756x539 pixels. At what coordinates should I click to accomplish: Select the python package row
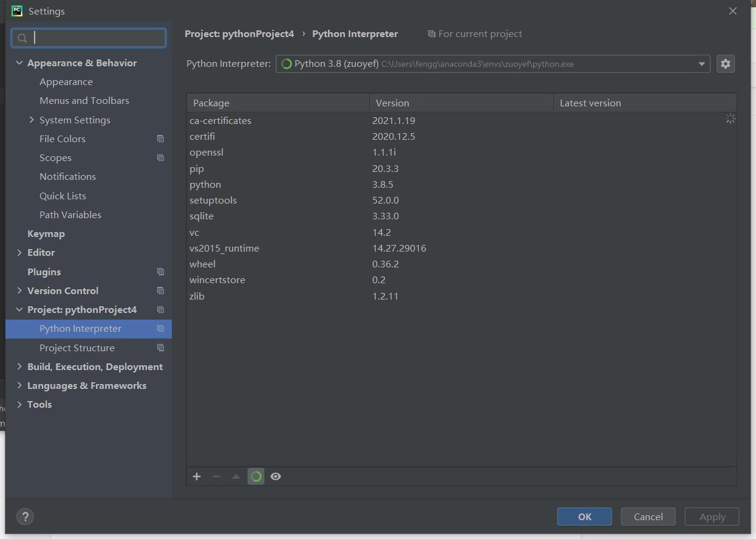pyautogui.click(x=461, y=184)
